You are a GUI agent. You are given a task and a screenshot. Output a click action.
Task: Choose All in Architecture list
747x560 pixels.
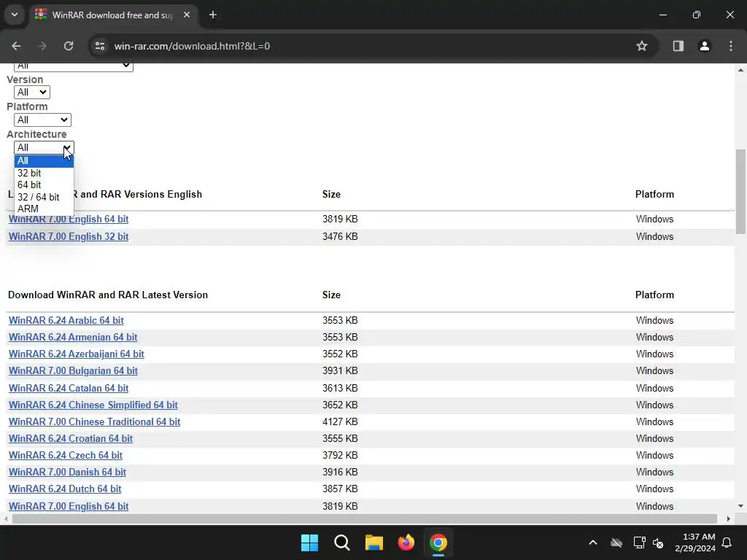point(44,161)
